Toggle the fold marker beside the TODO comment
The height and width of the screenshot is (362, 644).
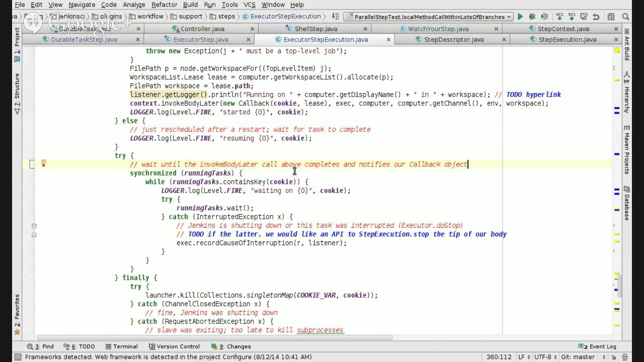pos(34,234)
